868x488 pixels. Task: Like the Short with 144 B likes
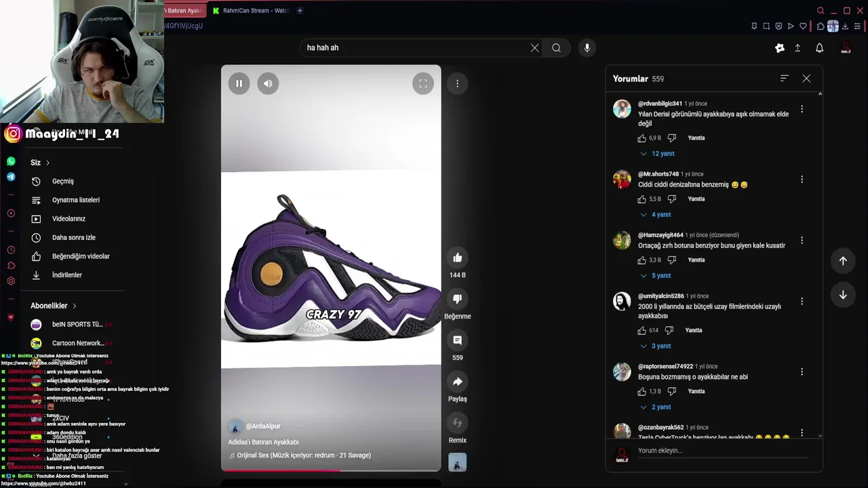[458, 258]
